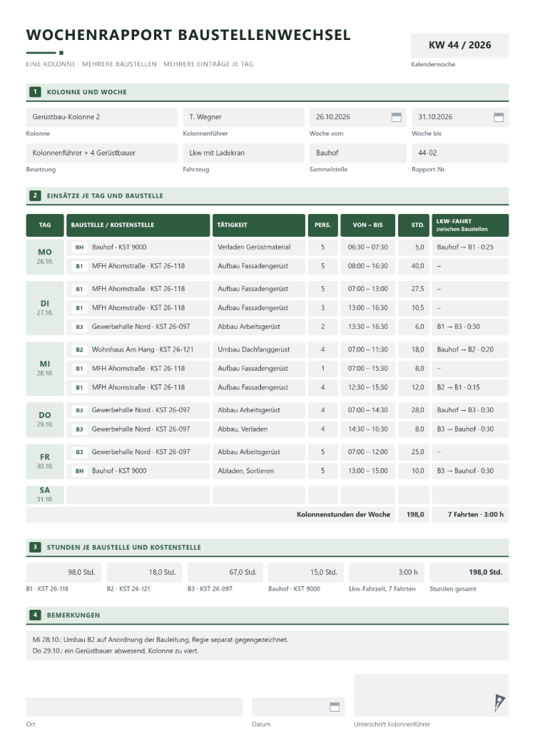Edit the Sammelstelle field Bauhof

pos(357,153)
